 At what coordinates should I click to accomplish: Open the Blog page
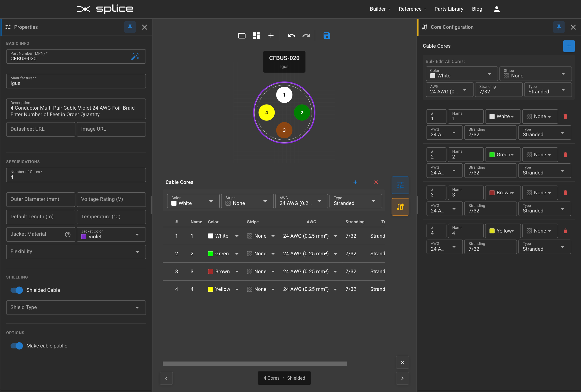(477, 9)
